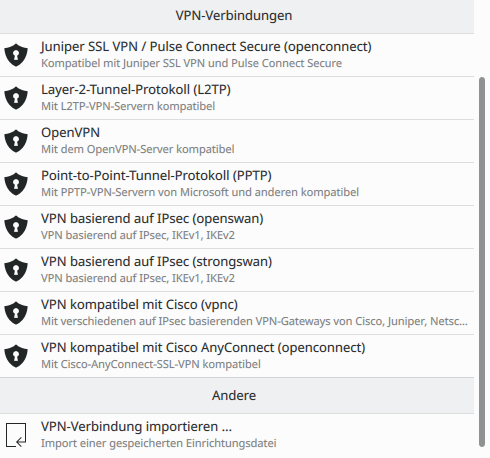The image size is (490, 458).
Task: Click the shield icon beside IPsec strongswan
Action: tap(16, 270)
